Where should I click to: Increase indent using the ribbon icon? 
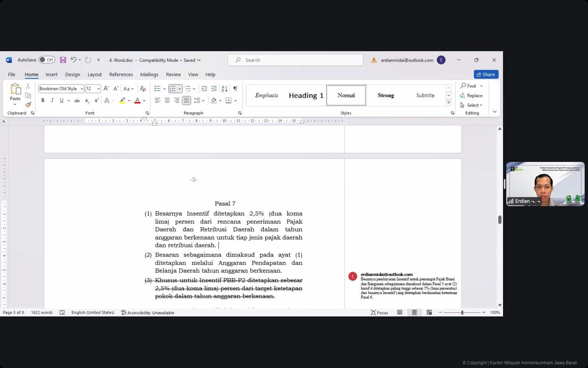point(214,89)
